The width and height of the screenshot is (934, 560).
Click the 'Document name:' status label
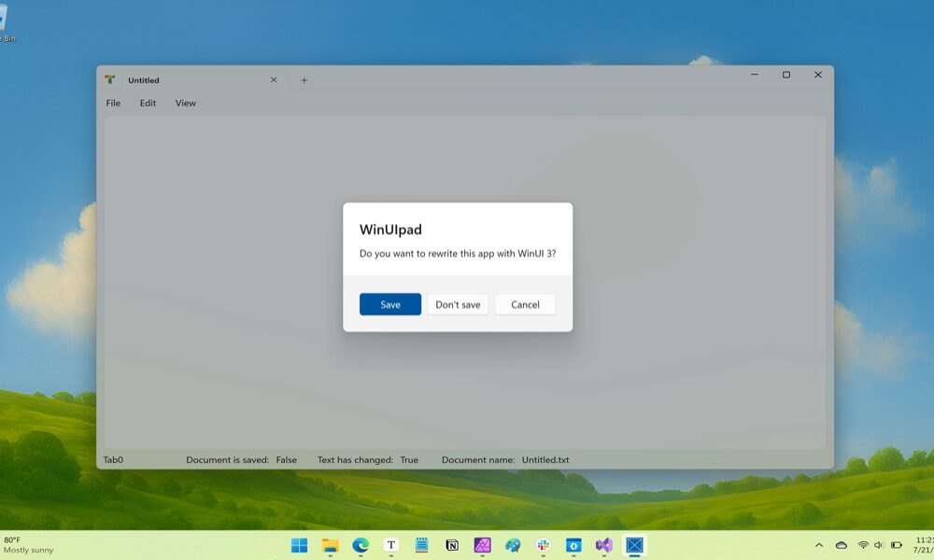[x=478, y=459]
